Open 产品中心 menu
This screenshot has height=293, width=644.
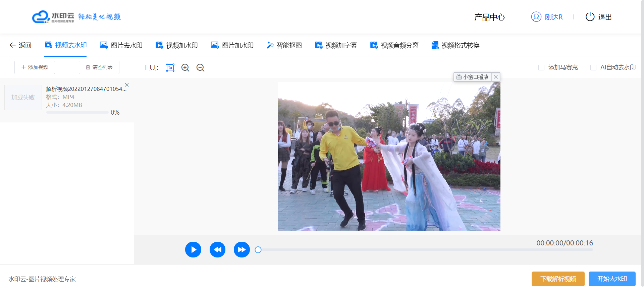pyautogui.click(x=489, y=17)
